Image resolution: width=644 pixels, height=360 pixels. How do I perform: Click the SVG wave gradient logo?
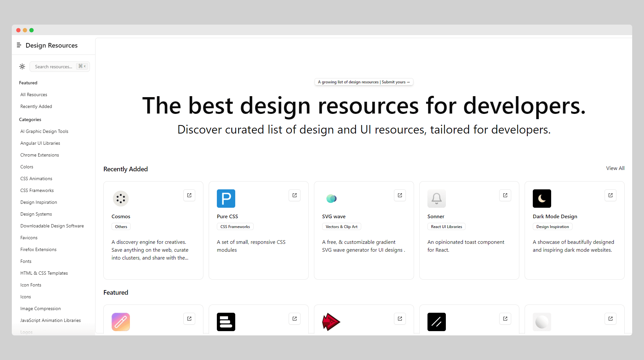point(331,199)
